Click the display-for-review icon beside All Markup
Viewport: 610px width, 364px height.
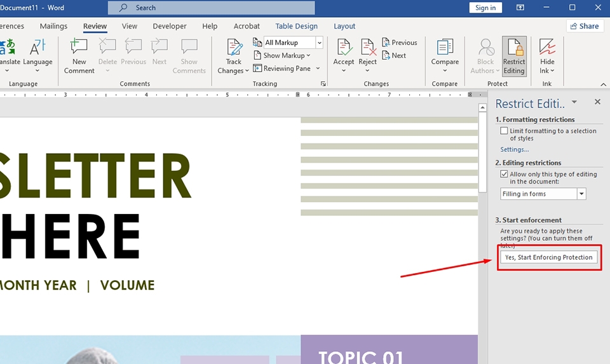[x=257, y=42]
